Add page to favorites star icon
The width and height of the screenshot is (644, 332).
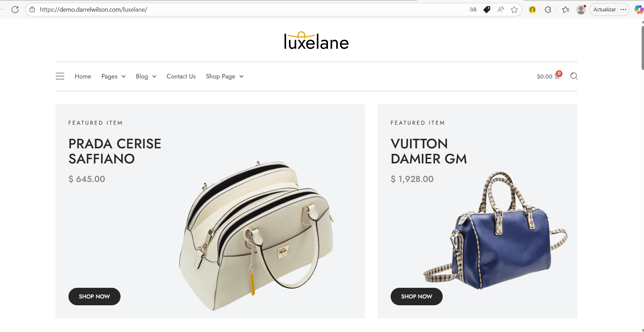(x=514, y=10)
